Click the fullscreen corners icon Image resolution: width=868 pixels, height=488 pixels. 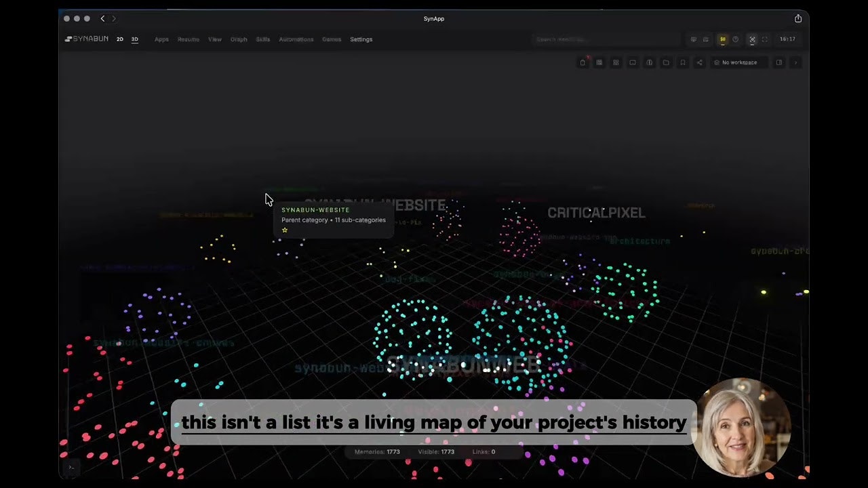click(x=765, y=39)
